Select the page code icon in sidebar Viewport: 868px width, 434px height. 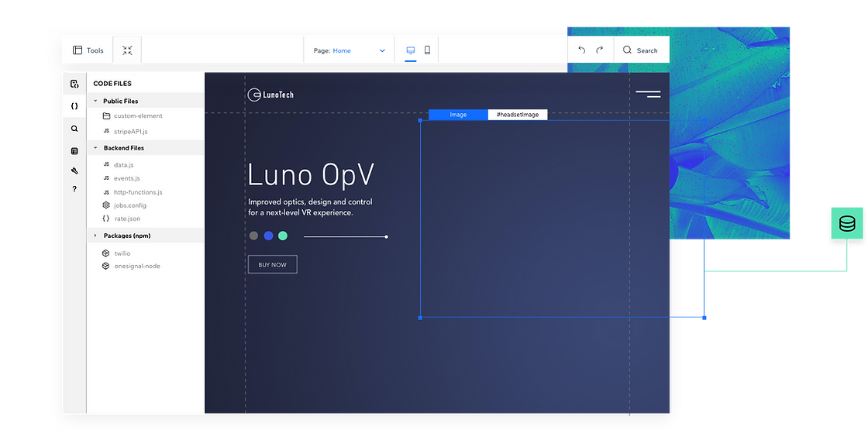tap(74, 84)
